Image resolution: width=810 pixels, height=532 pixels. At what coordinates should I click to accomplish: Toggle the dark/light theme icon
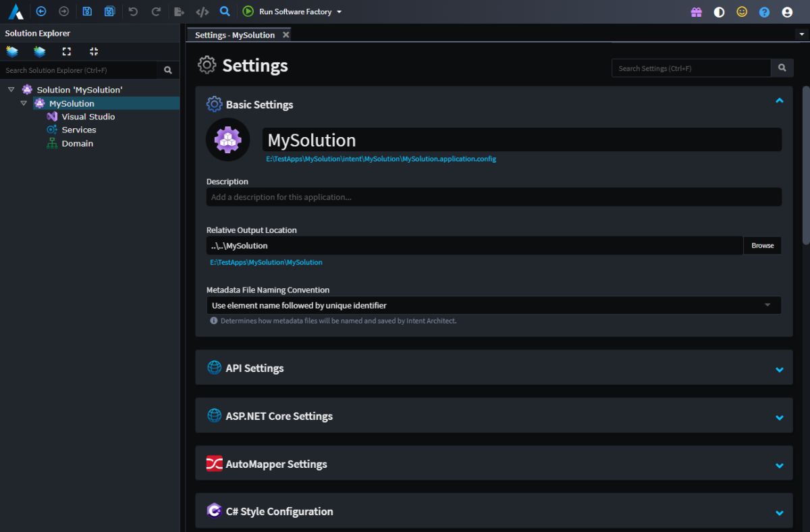coord(719,12)
